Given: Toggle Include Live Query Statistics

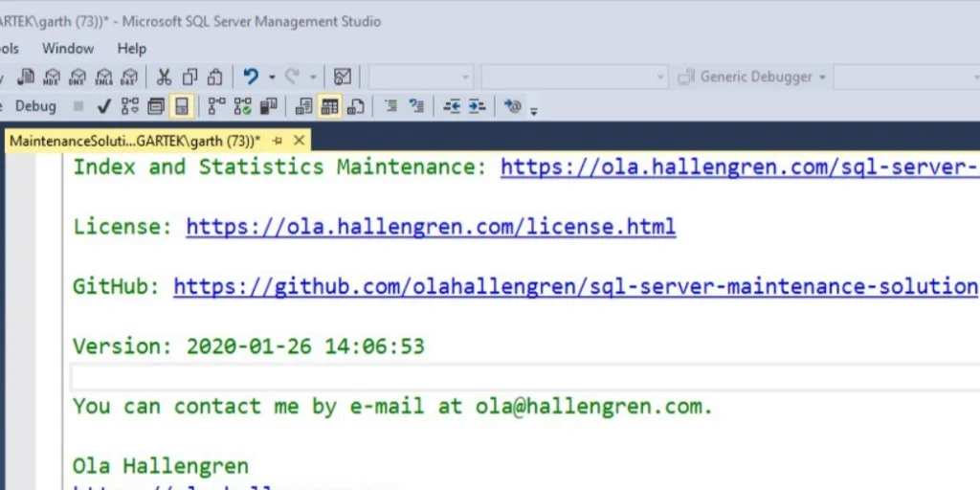Looking at the screenshot, I should point(242,106).
